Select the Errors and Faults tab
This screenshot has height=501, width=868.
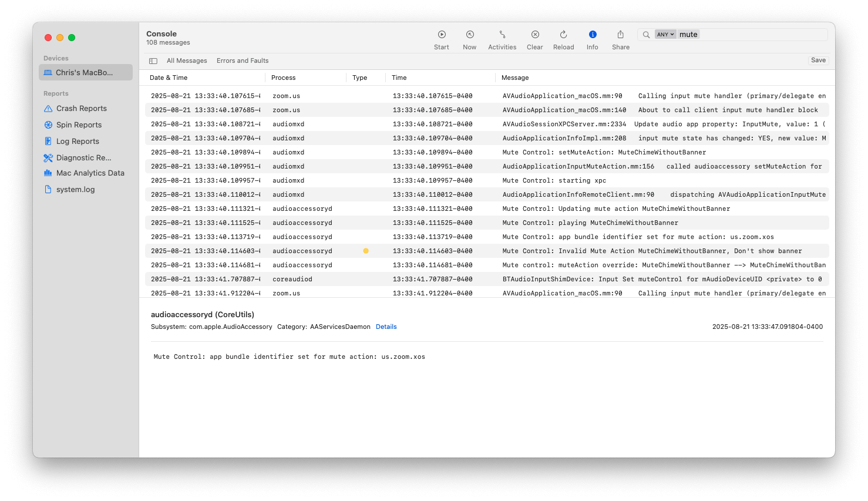(x=243, y=60)
